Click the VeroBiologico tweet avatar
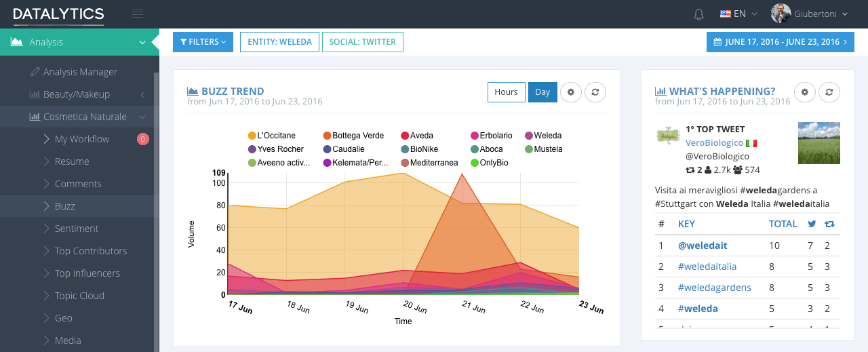 point(668,134)
